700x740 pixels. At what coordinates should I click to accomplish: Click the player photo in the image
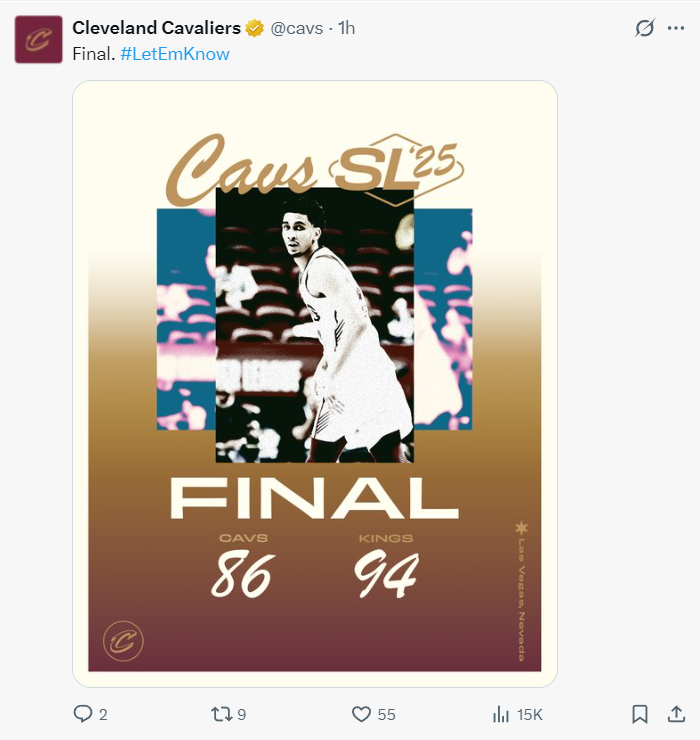point(315,325)
